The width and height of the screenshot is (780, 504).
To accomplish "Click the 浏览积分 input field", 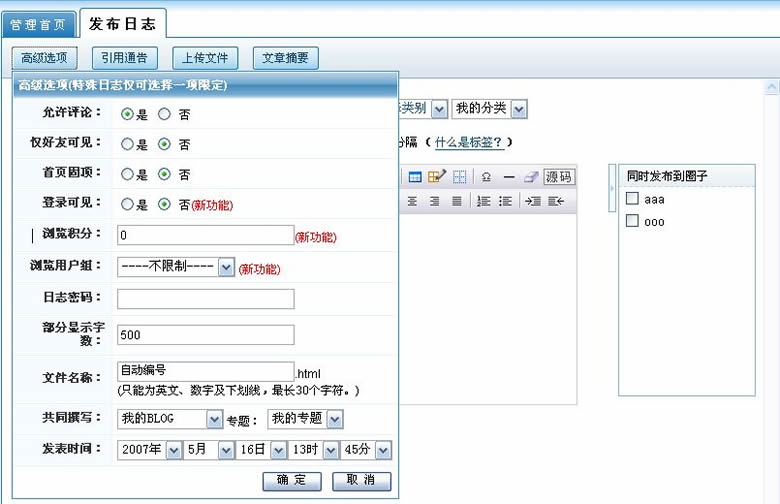I will coord(205,235).
